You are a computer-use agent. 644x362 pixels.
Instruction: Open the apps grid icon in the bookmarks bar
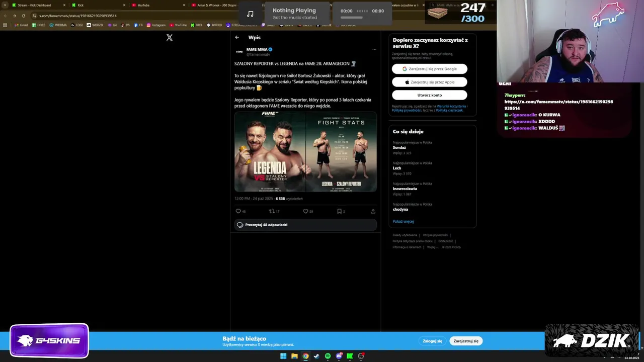(5, 25)
